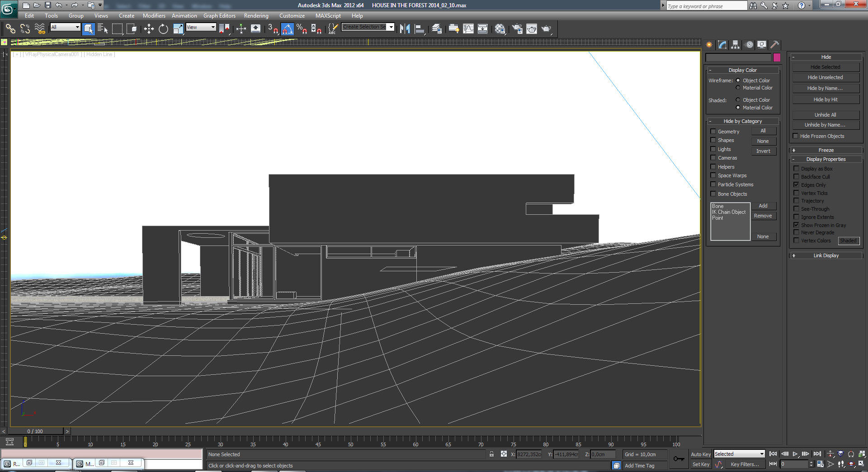The width and height of the screenshot is (868, 472).
Task: Click the selection lock toggle padlock icon
Action: pyautogui.click(x=491, y=454)
